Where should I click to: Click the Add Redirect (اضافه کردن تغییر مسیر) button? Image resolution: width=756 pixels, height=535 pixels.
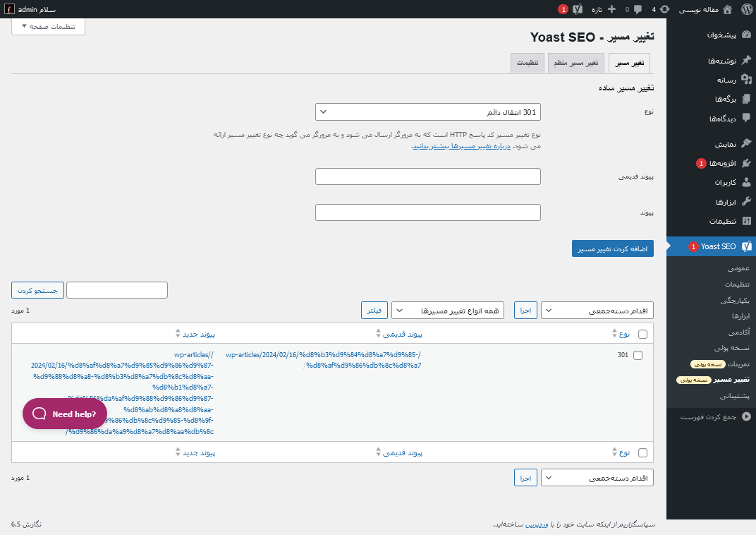point(613,248)
